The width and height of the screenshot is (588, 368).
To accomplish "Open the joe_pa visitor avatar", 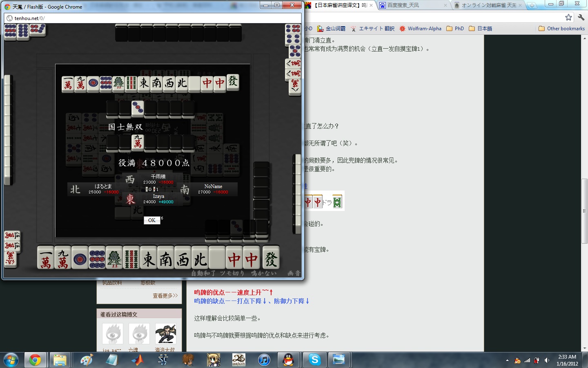I will (x=112, y=334).
